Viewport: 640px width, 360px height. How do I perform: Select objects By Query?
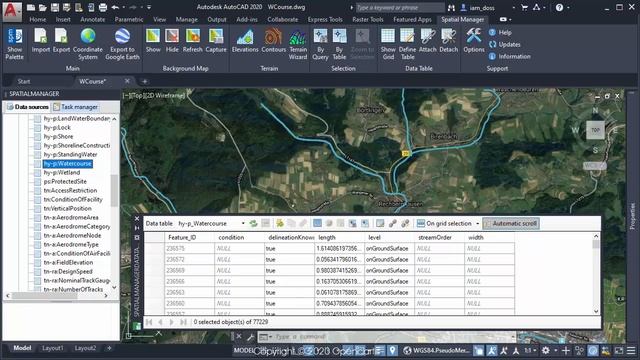click(x=320, y=43)
